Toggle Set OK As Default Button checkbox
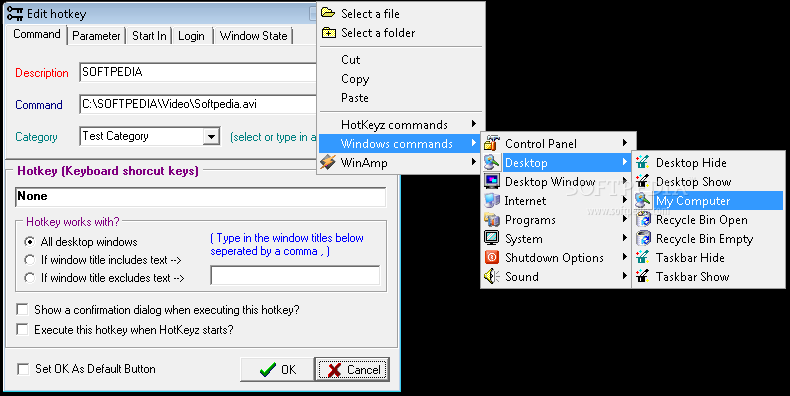 (23, 369)
